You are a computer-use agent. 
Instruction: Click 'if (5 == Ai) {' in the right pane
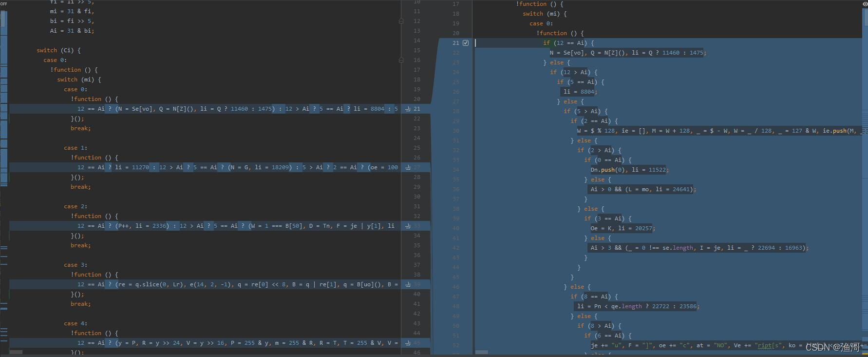[x=581, y=82]
